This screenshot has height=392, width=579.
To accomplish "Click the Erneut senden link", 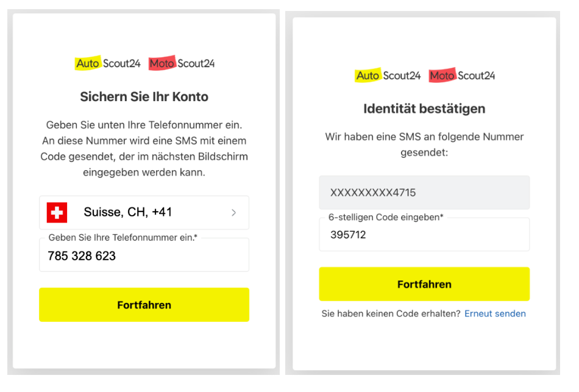I will (495, 314).
